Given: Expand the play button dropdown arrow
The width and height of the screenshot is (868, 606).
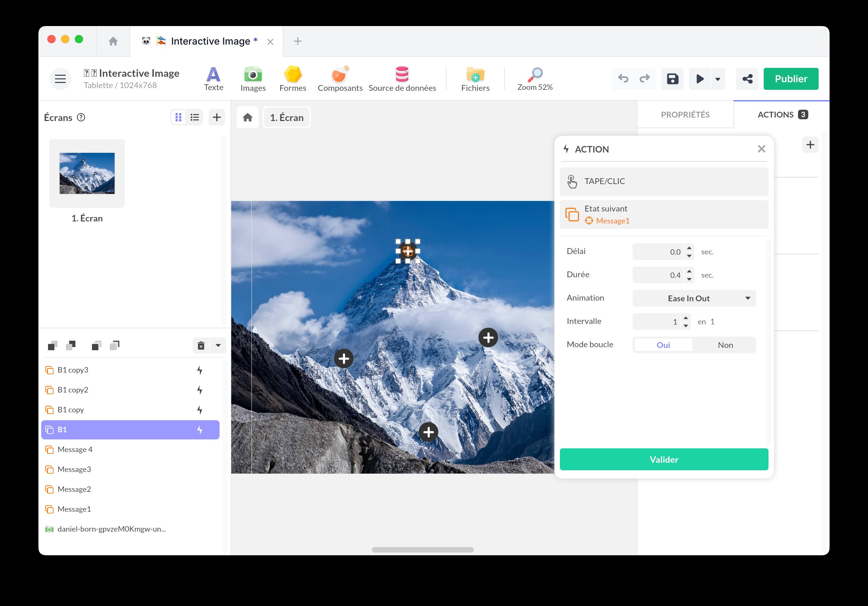Looking at the screenshot, I should [717, 79].
